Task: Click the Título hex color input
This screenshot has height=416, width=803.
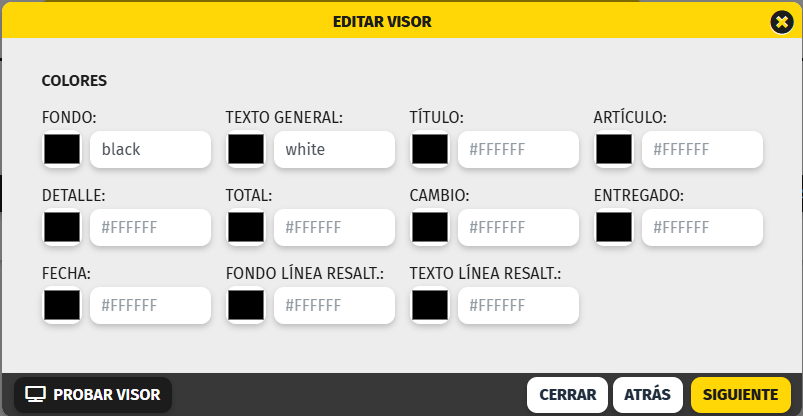Action: point(518,150)
